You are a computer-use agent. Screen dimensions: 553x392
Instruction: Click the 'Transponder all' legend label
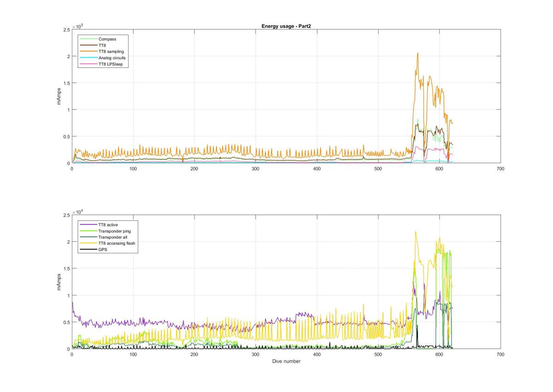[112, 237]
